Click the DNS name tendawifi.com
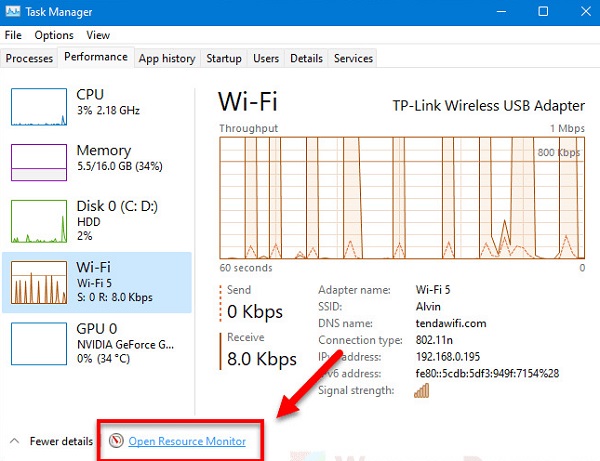This screenshot has height=461, width=600. (x=451, y=323)
